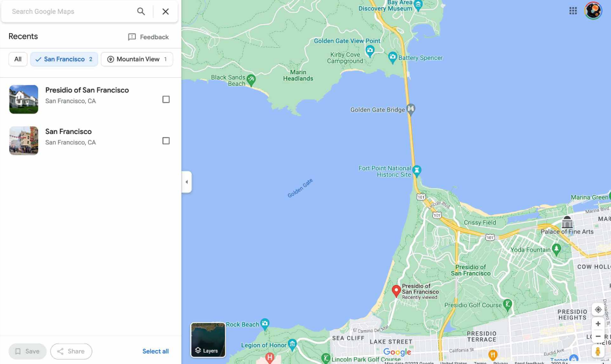Open the Layers map type selector
This screenshot has height=364, width=611.
point(208,340)
